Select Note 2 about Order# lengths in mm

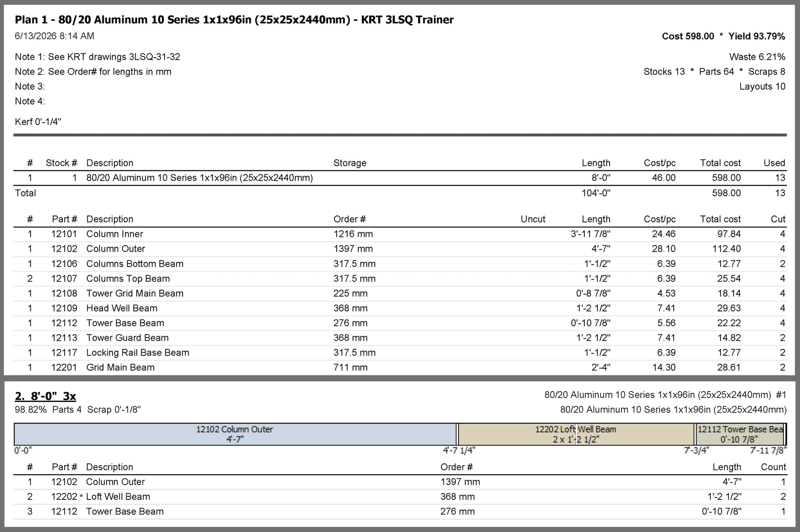pyautogui.click(x=93, y=72)
